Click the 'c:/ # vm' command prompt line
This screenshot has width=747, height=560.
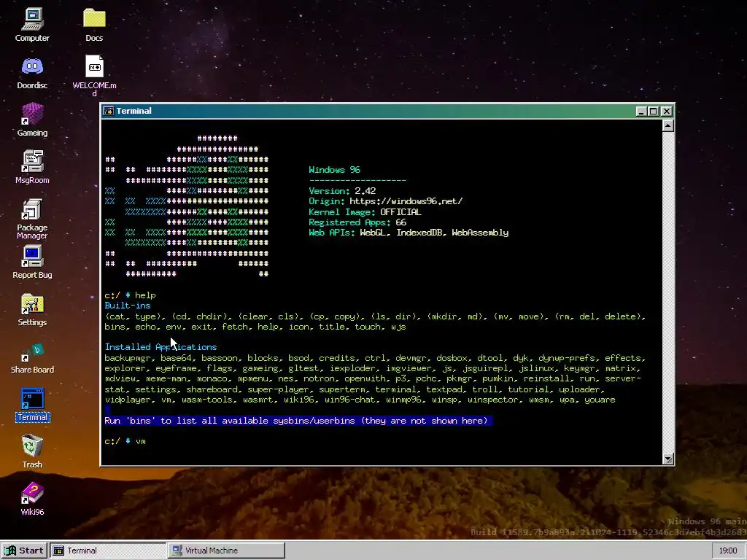coord(125,441)
